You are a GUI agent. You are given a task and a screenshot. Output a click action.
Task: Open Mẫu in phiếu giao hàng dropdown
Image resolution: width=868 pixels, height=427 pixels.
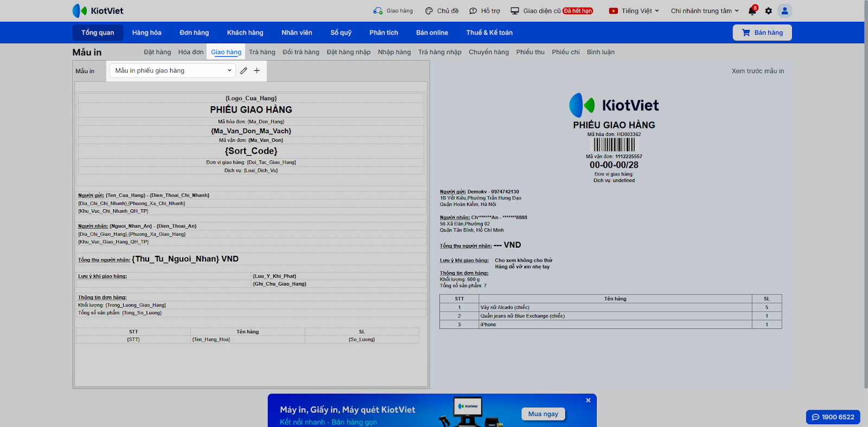pyautogui.click(x=173, y=70)
